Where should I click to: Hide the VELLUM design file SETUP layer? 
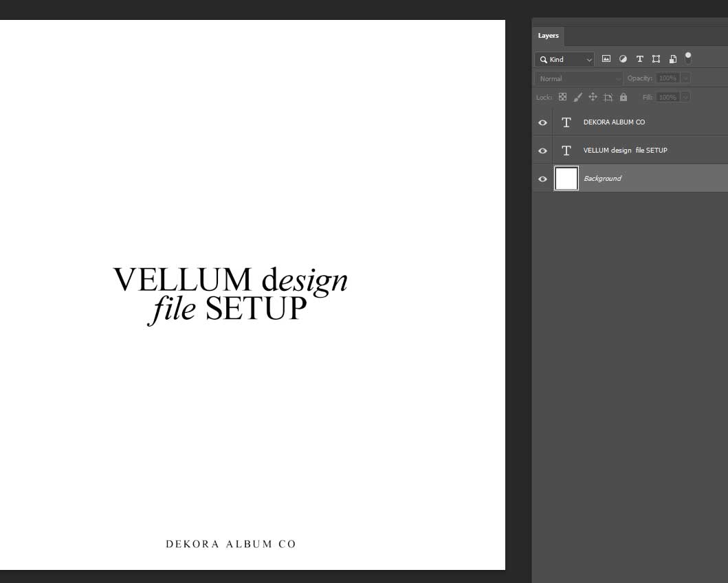pyautogui.click(x=542, y=151)
